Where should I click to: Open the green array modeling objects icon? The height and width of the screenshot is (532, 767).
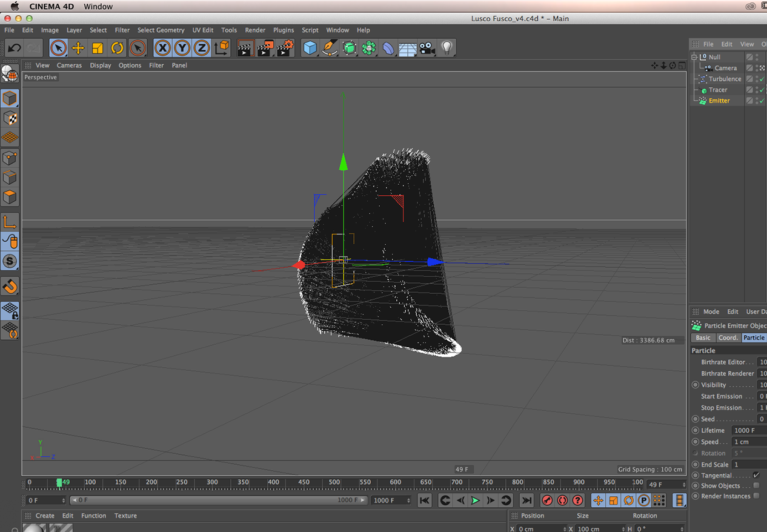(x=369, y=48)
